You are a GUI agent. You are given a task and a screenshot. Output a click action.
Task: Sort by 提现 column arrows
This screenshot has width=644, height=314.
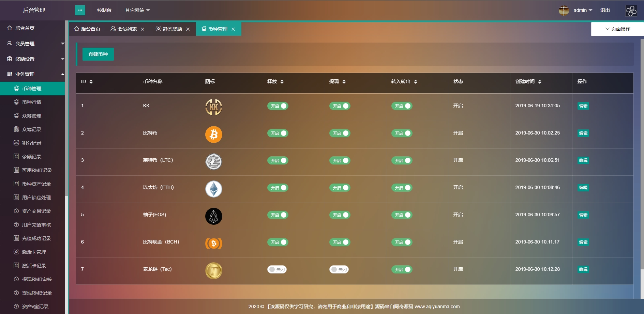click(x=344, y=82)
